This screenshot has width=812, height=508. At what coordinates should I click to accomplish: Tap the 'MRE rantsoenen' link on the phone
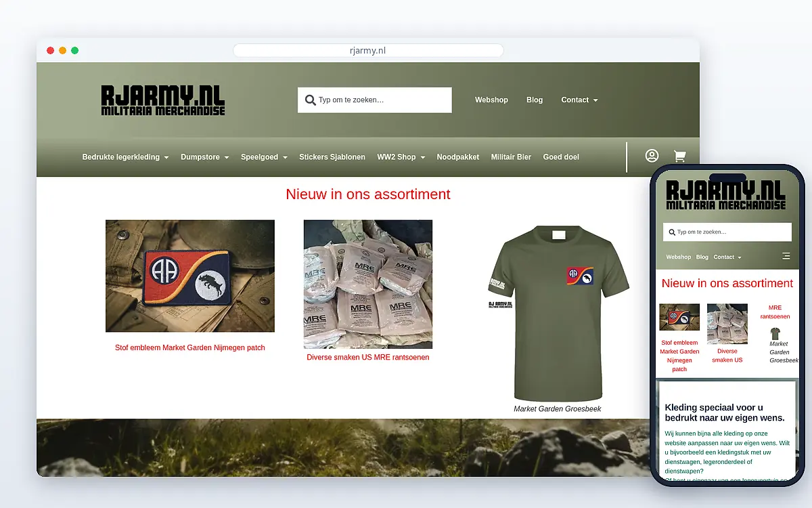point(775,312)
